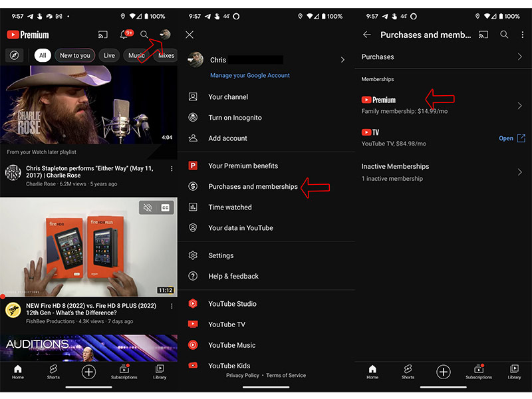Viewport: 532px width, 399px height.
Task: Launch YouTube TV from account menu
Action: pyautogui.click(x=266, y=325)
